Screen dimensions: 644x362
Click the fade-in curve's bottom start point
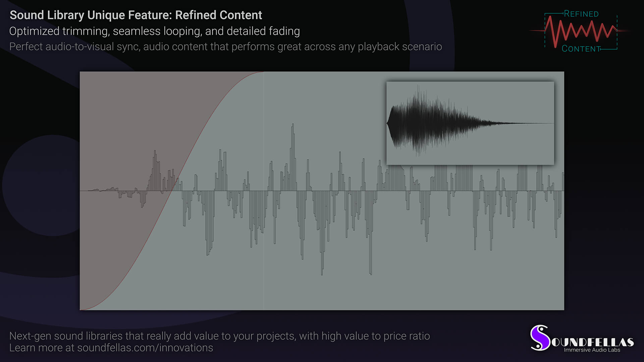click(x=81, y=309)
